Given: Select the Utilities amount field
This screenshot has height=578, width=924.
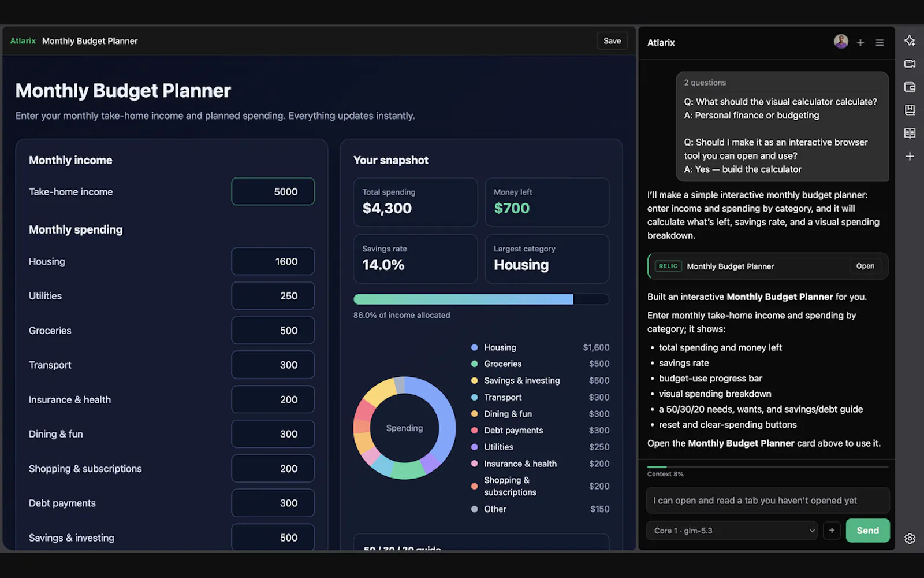Looking at the screenshot, I should pyautogui.click(x=273, y=296).
